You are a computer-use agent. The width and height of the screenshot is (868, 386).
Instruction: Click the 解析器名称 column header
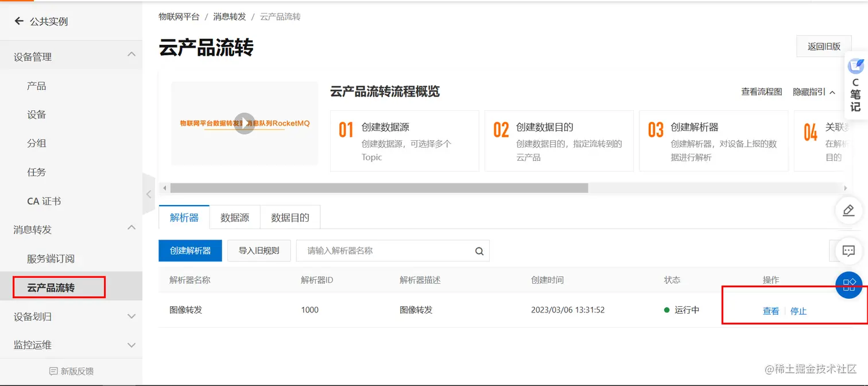pos(190,280)
